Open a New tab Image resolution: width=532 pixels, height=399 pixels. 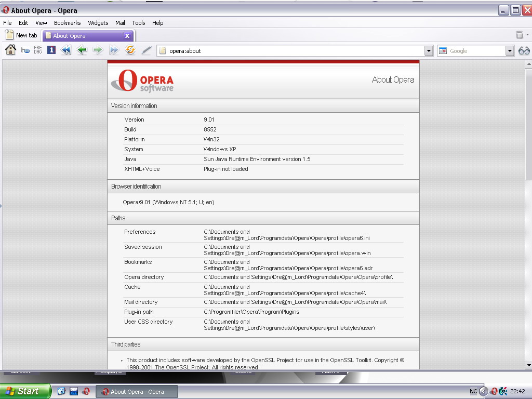(x=21, y=35)
